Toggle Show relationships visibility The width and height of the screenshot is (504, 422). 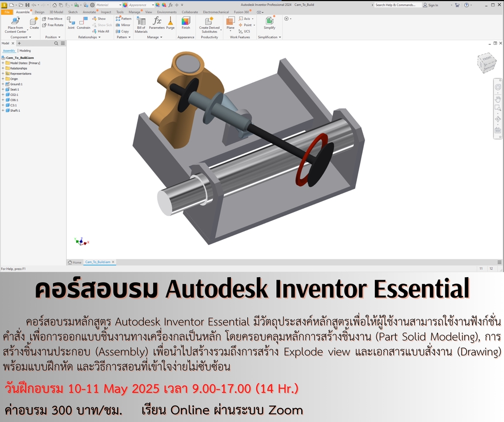101,19
